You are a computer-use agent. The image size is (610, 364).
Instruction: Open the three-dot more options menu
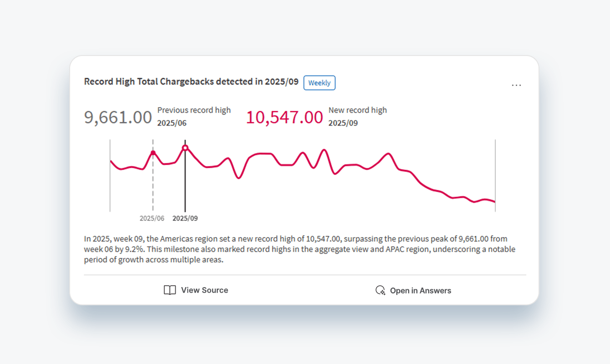click(x=516, y=85)
